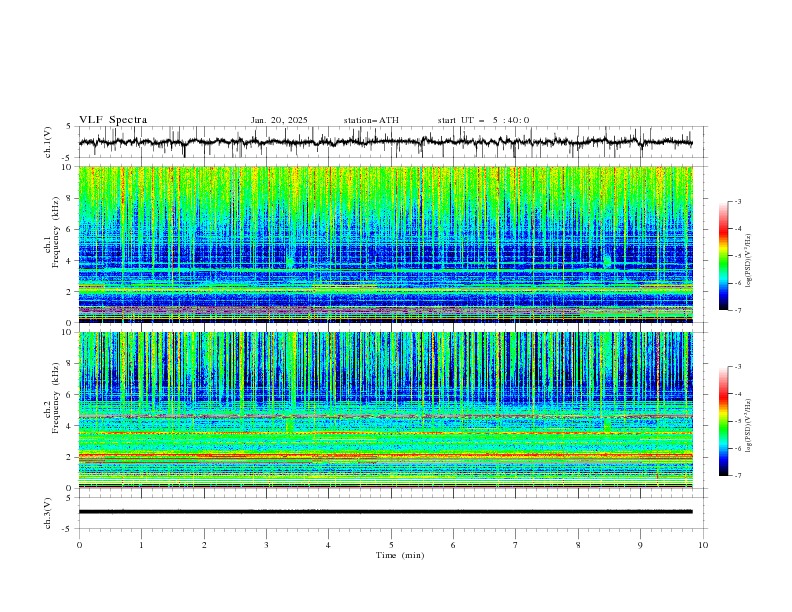The image size is (792, 612).
Task: Click the "VLF Spectra" title text
Action: (x=113, y=120)
